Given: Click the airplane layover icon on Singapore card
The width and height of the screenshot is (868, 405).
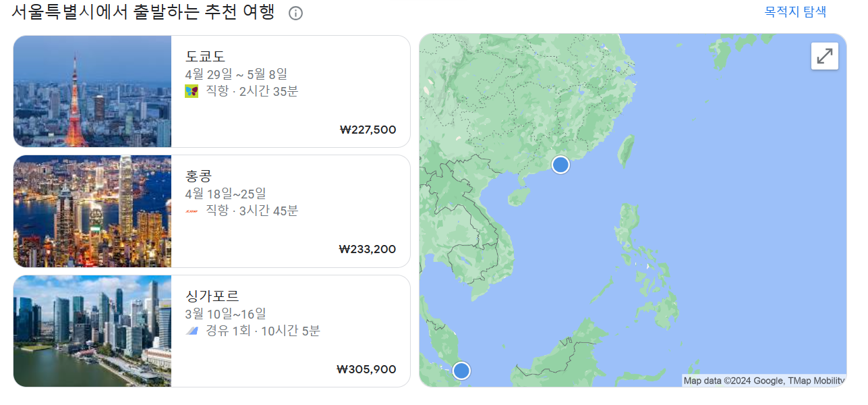Looking at the screenshot, I should pos(192,331).
